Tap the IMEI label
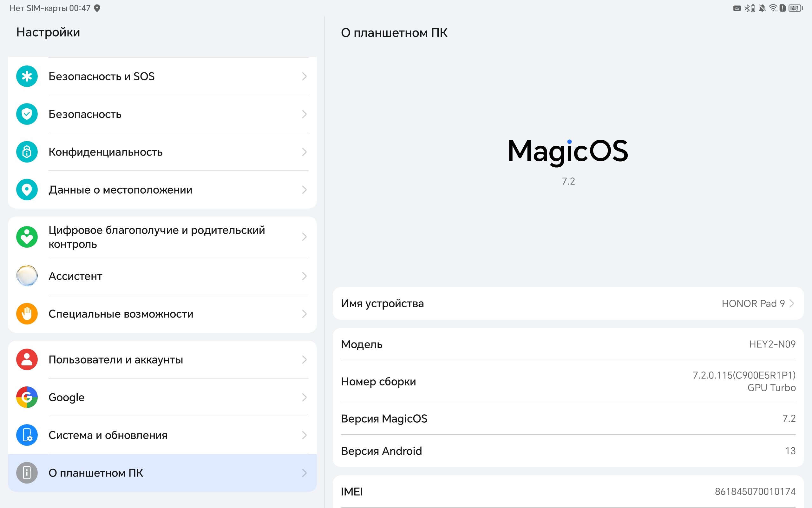The image size is (812, 508). 352,491
